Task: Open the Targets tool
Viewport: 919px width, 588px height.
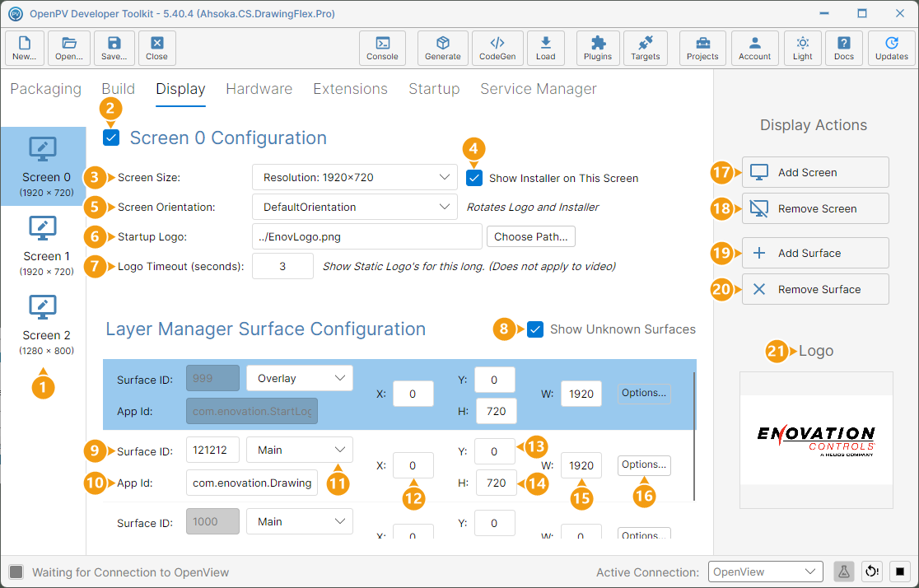Action: click(646, 48)
